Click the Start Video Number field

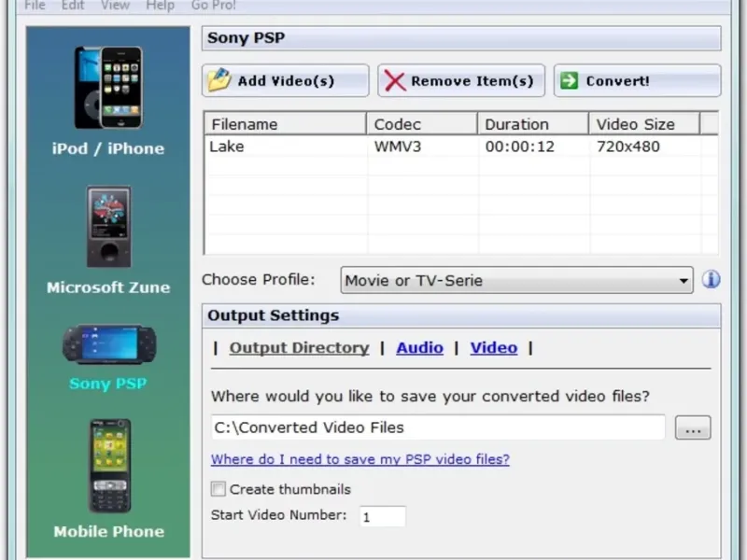(x=383, y=516)
